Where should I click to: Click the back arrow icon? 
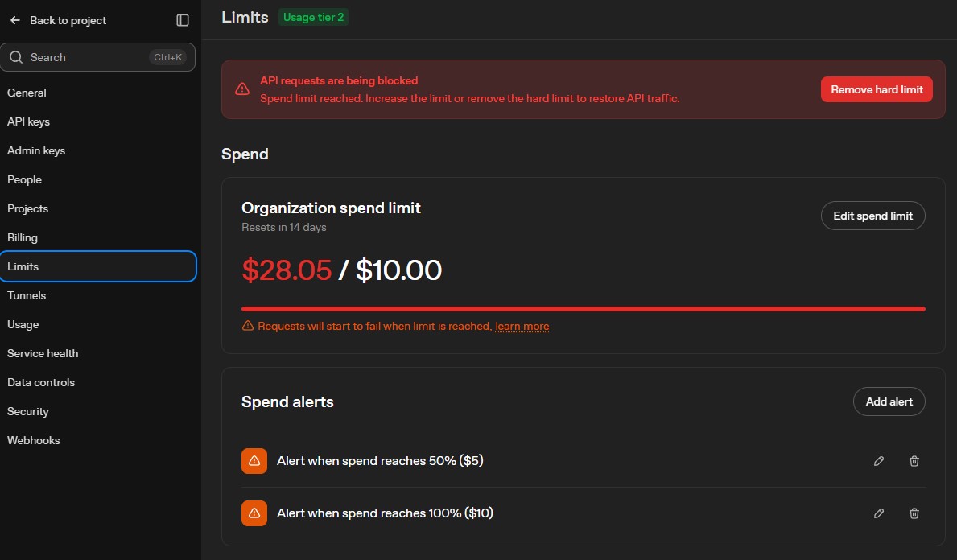15,20
